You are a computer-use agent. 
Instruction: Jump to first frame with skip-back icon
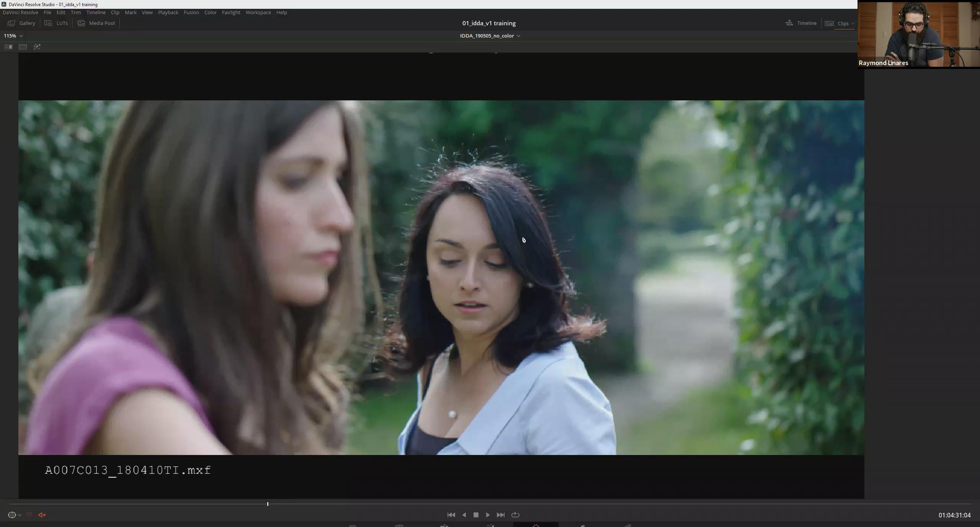pyautogui.click(x=451, y=515)
